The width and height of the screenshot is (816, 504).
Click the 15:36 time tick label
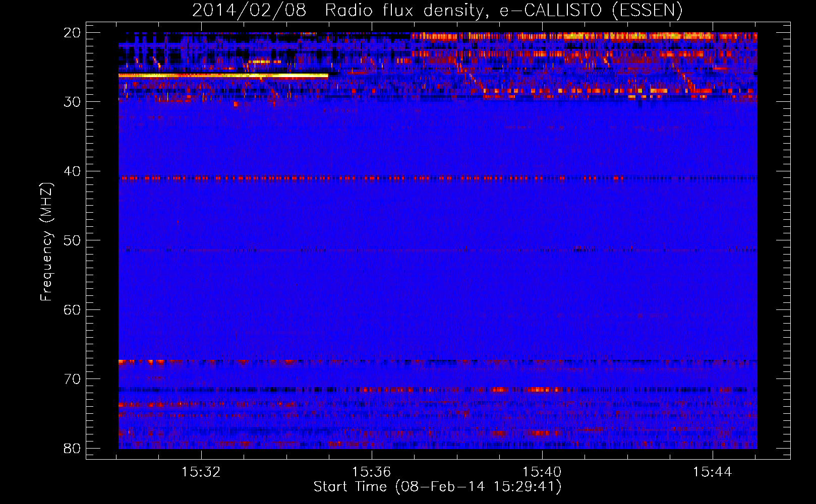click(x=372, y=472)
